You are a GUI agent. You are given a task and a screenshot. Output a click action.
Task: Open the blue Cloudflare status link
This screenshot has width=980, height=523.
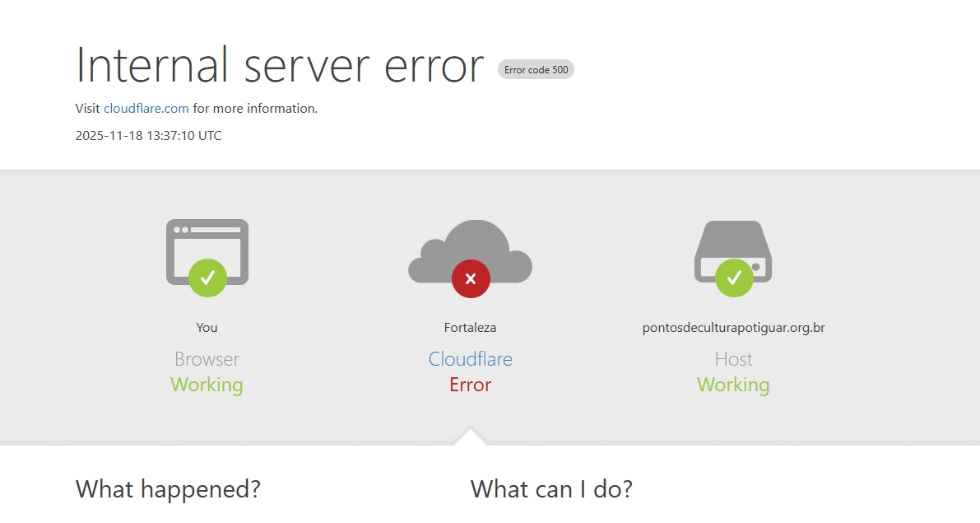tap(470, 359)
